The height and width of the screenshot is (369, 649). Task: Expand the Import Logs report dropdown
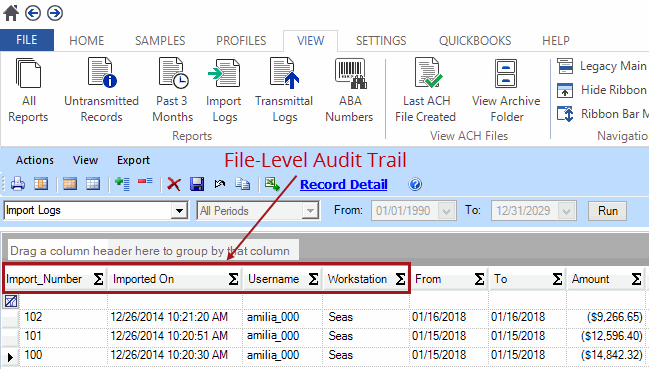179,211
